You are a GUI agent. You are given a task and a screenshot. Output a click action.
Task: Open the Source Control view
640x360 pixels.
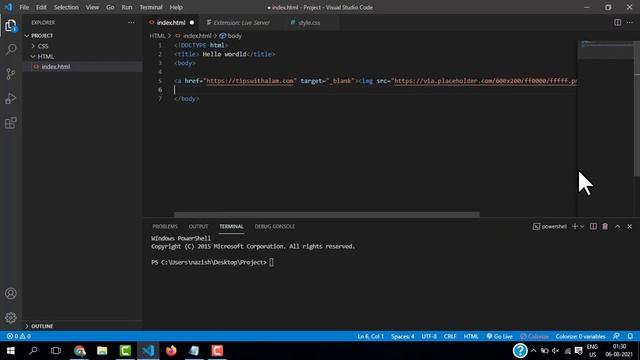11,74
